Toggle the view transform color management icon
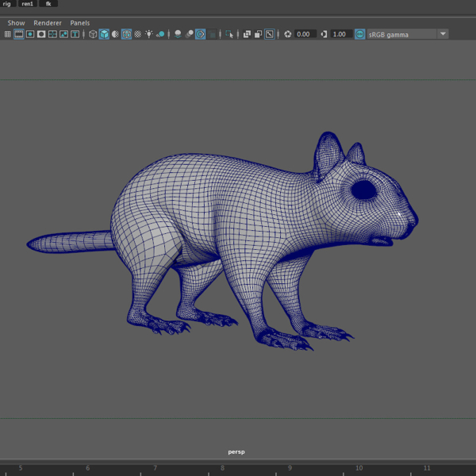The height and width of the screenshot is (476, 476). tap(360, 34)
